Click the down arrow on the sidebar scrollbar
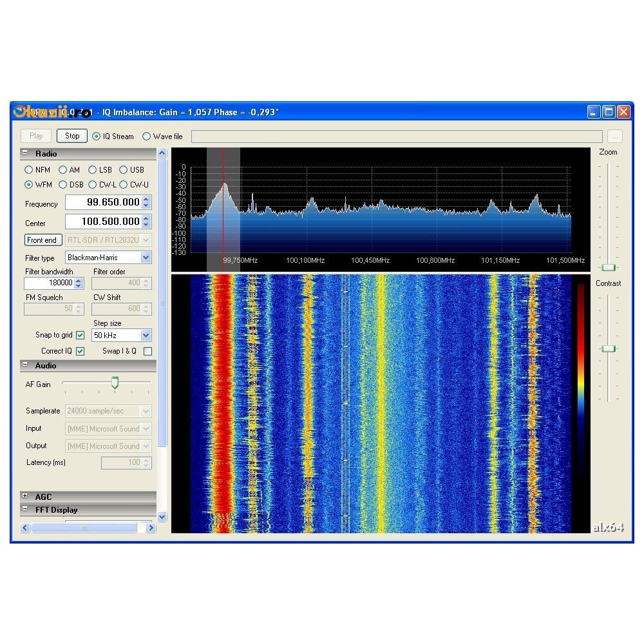Screen dimensions: 644x644 (x=162, y=516)
